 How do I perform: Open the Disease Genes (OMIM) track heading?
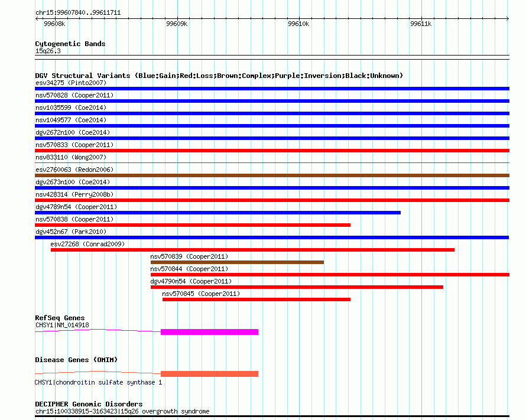[76, 360]
